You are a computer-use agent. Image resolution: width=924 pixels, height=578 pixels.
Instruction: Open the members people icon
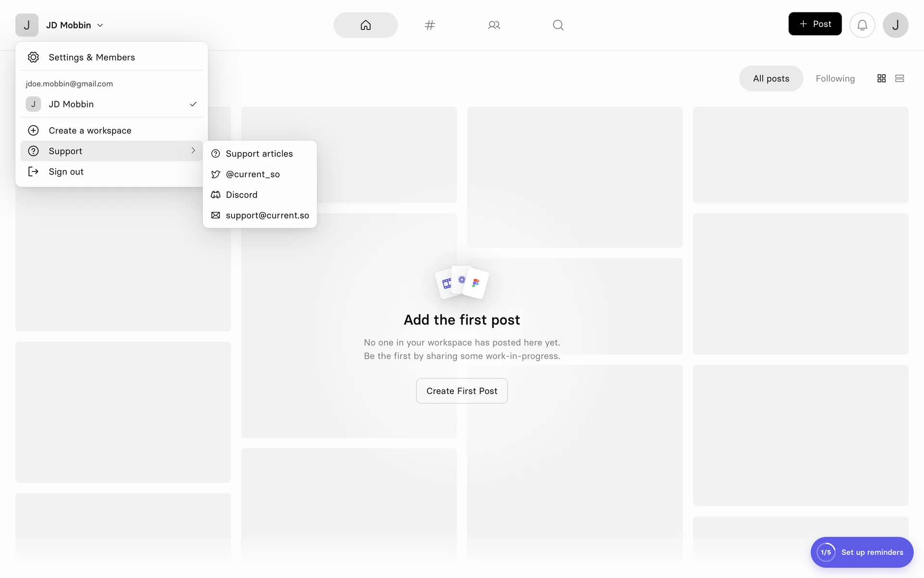(x=494, y=25)
